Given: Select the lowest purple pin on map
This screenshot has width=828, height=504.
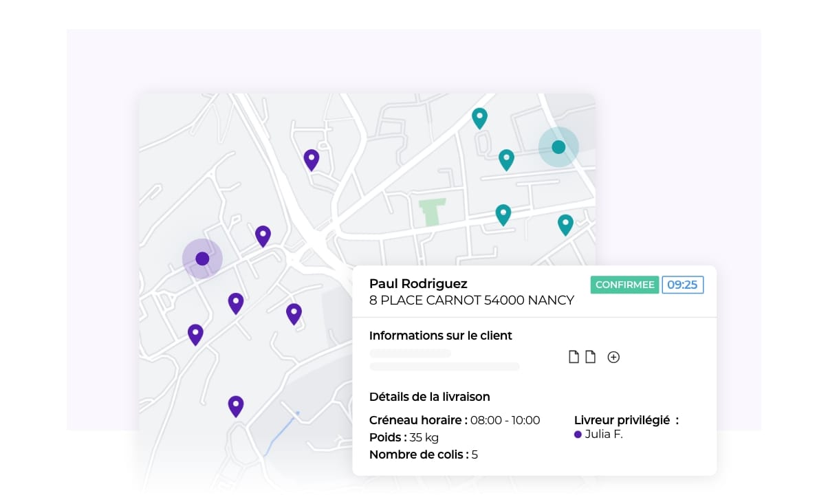Looking at the screenshot, I should click(x=236, y=405).
